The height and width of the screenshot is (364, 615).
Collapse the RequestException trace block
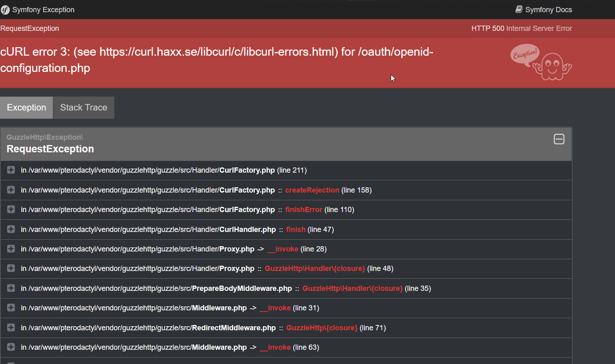point(559,139)
